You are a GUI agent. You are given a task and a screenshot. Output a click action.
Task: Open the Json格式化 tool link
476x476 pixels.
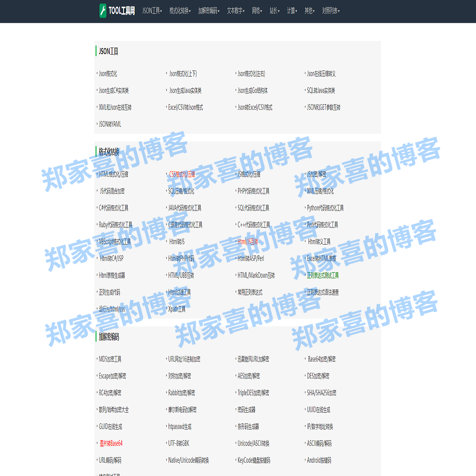coord(108,74)
